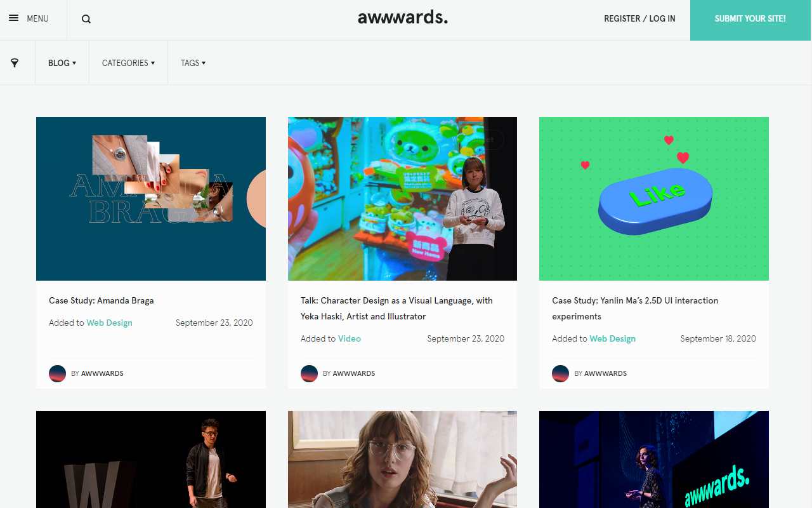Click the Awwwards avatar under Amanda Braga post

(x=58, y=373)
